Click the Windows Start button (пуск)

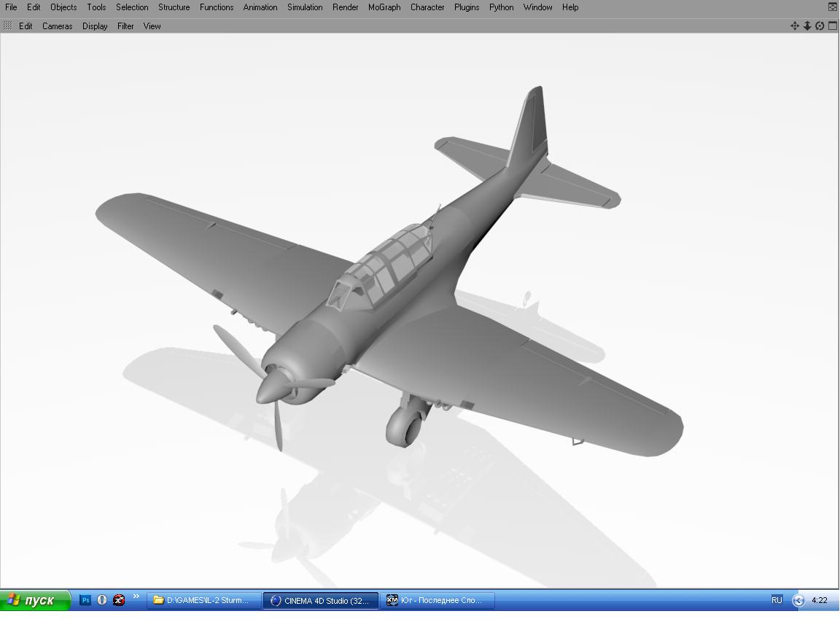tap(35, 600)
